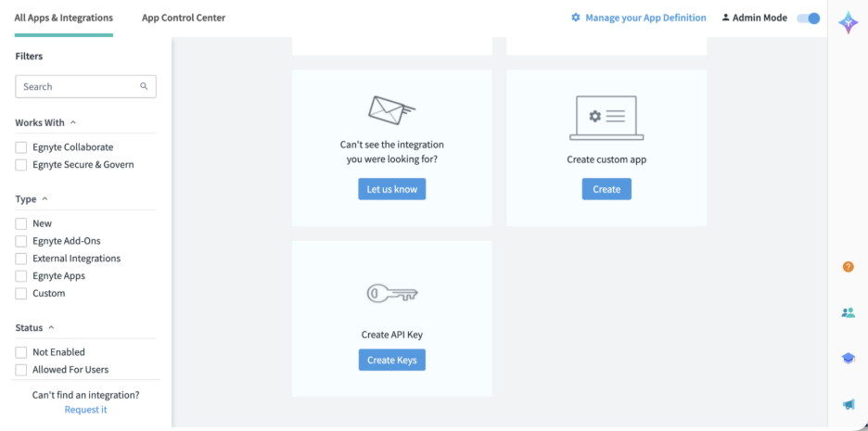
Task: Click the magnifier icon in search box
Action: click(x=144, y=86)
